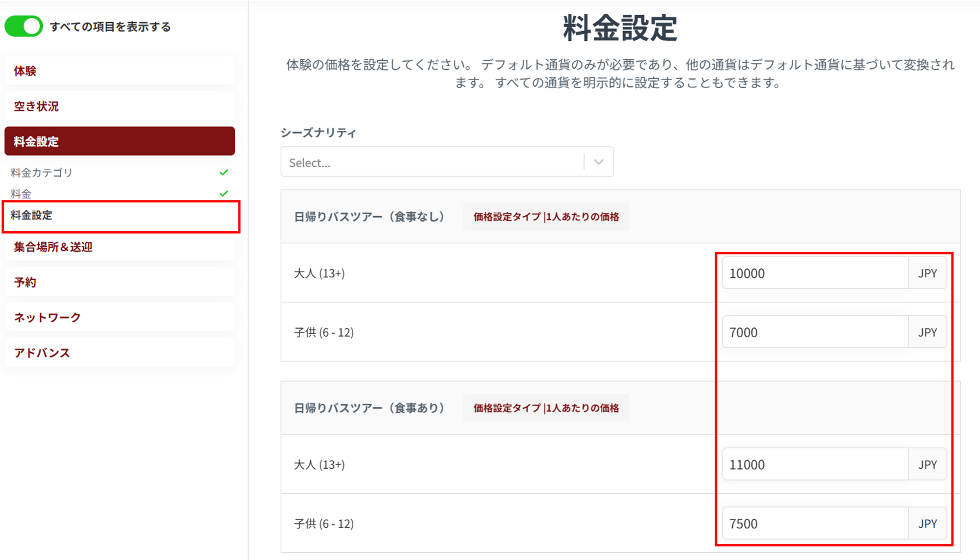Expand the シーズナリティ dropdown chevron
980x560 pixels.
(599, 162)
